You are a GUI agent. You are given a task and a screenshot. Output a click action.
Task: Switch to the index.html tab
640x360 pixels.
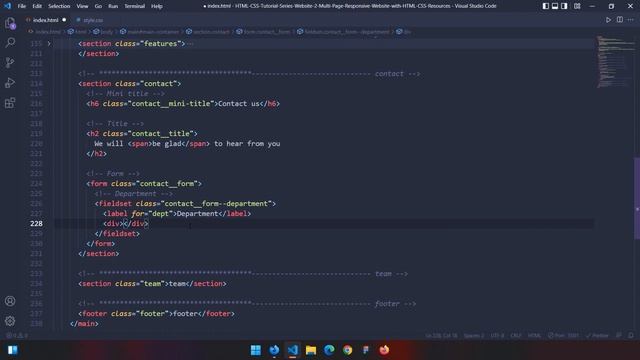tap(45, 20)
